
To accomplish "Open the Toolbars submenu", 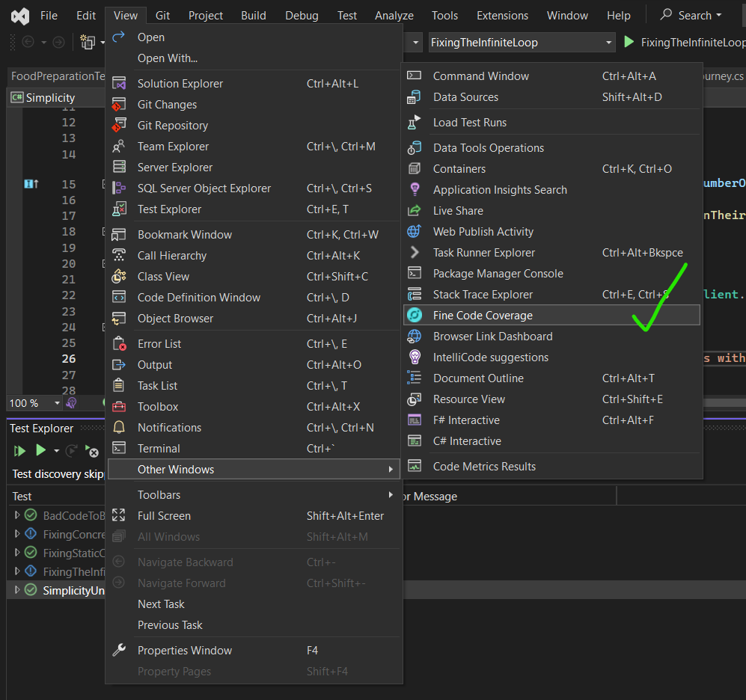I will [x=254, y=494].
